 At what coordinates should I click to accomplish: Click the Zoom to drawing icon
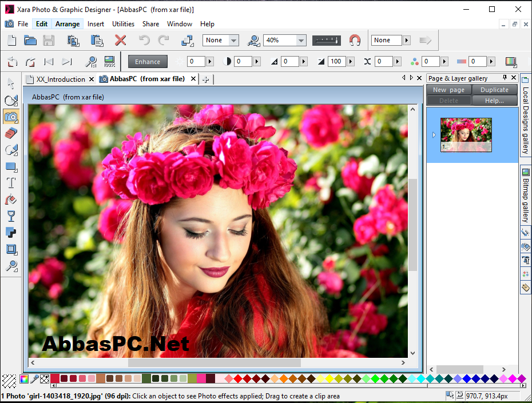point(253,41)
